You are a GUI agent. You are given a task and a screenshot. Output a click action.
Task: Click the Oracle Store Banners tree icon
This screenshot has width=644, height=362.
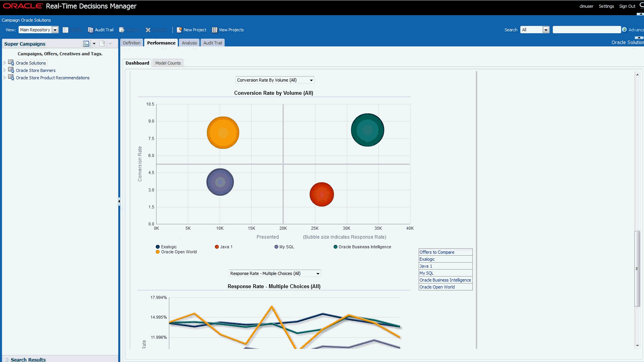pyautogui.click(x=11, y=70)
